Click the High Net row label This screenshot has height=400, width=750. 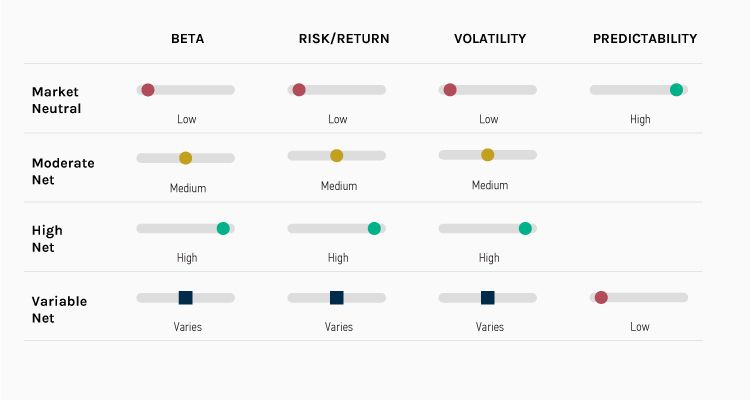pos(47,239)
